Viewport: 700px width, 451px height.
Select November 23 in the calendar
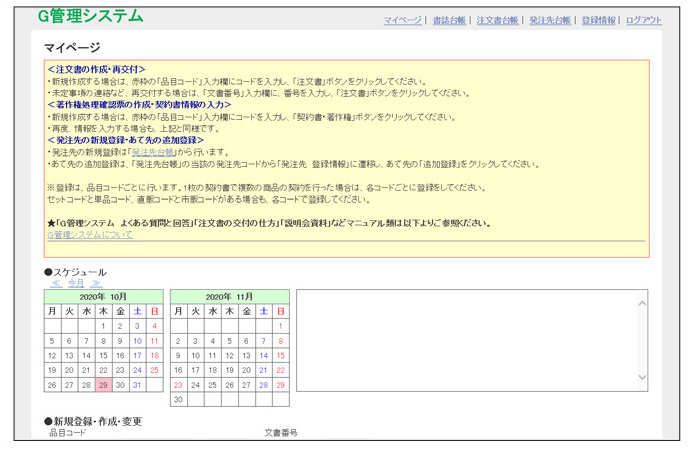(x=178, y=384)
